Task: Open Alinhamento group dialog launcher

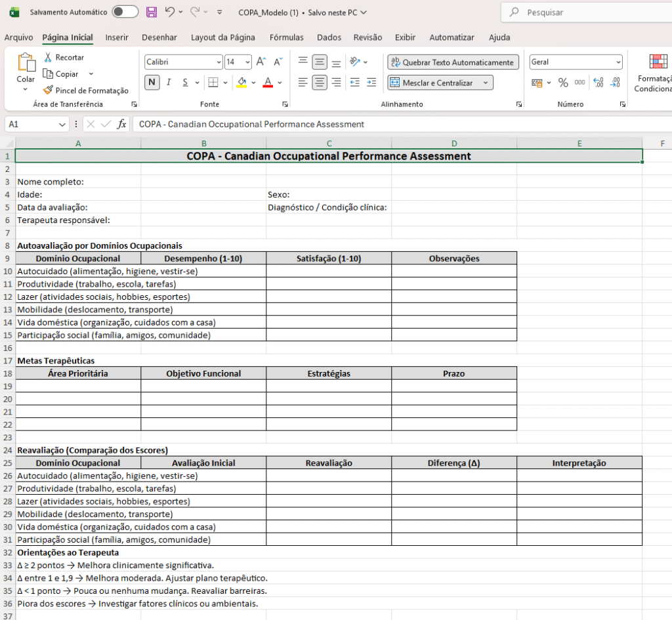Action: coord(519,104)
